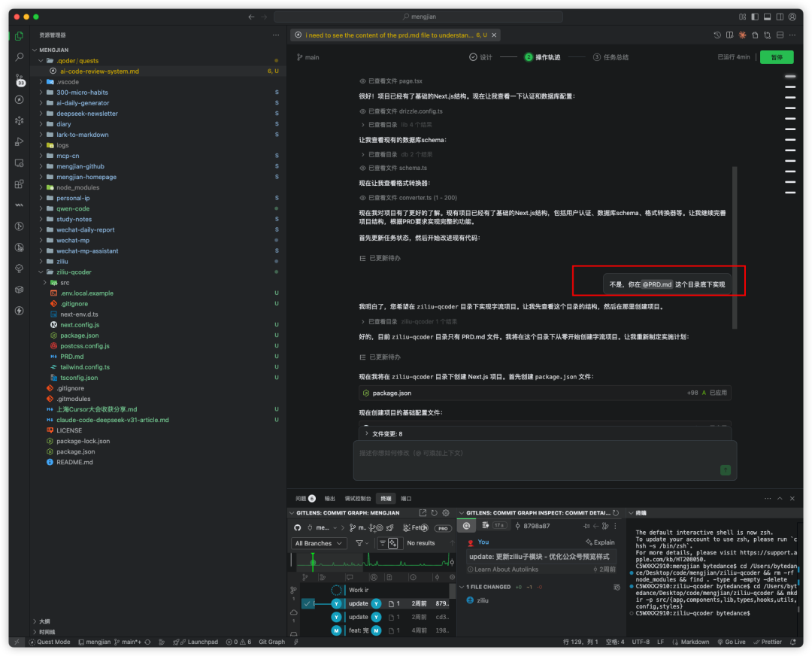Open the Extensions view in activity bar
Screen dimensions: 812x656
(19, 184)
